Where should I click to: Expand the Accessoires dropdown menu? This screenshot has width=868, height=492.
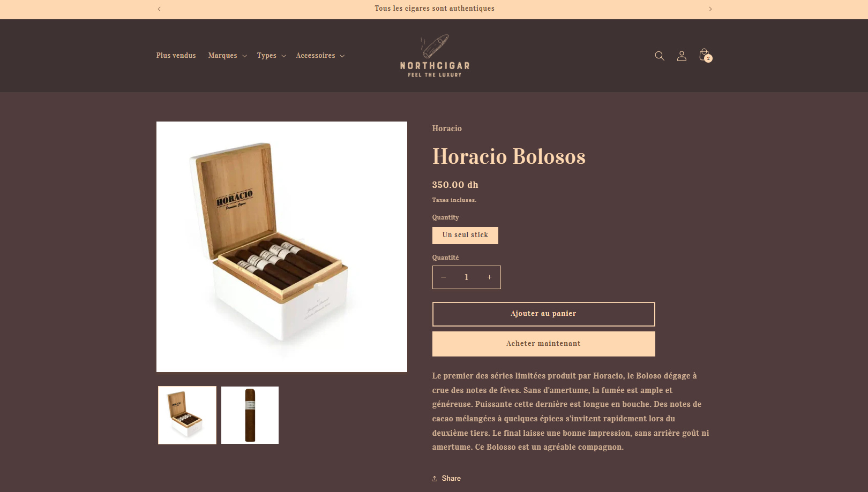(x=320, y=56)
